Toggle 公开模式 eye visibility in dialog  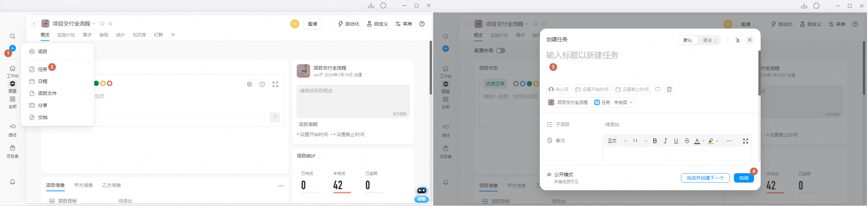[549, 175]
